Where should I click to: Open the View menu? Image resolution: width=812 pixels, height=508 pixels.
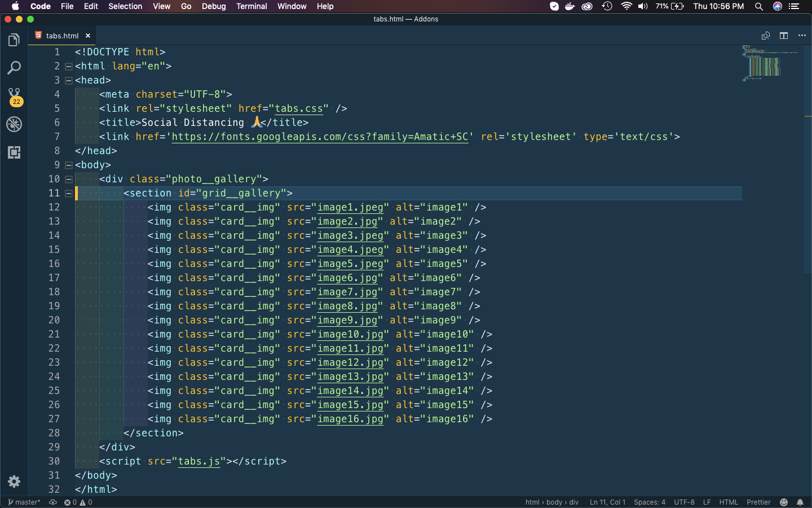[161, 6]
